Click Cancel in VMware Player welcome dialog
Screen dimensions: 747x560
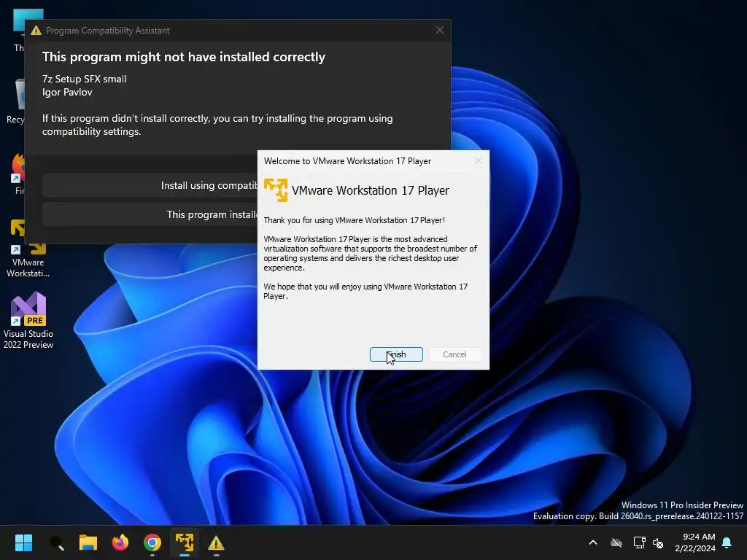[454, 354]
